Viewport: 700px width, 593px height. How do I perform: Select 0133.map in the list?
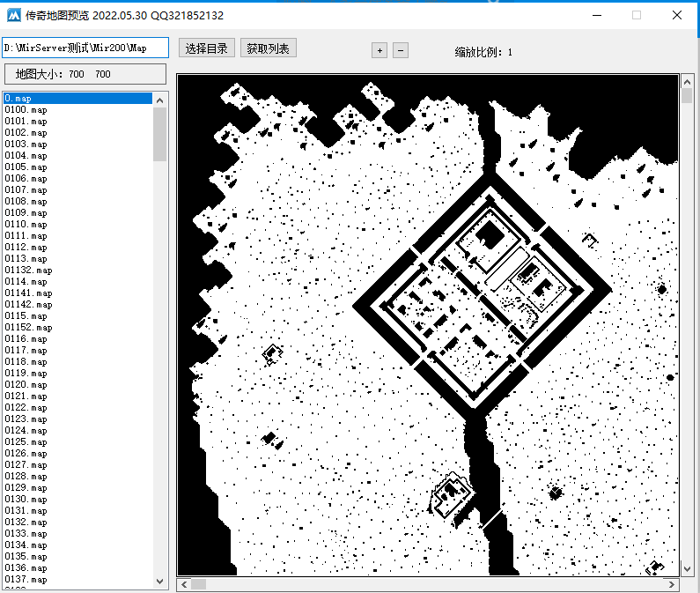(x=77, y=535)
